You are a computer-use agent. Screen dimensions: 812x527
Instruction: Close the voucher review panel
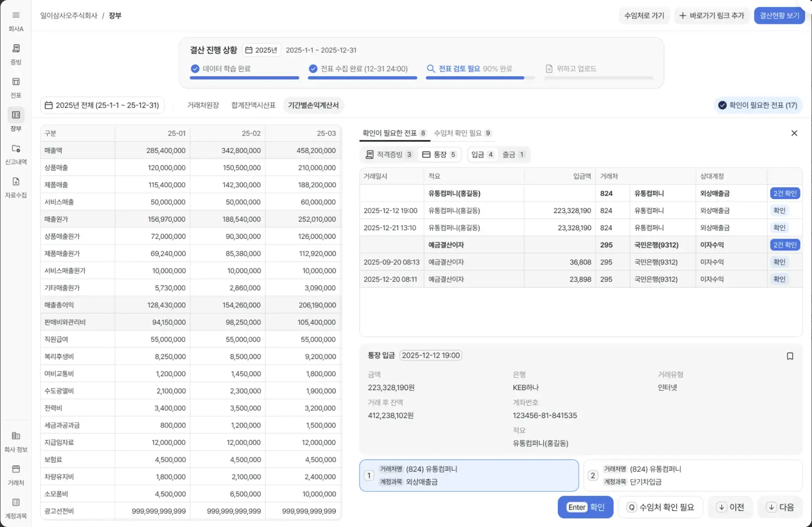pyautogui.click(x=794, y=133)
